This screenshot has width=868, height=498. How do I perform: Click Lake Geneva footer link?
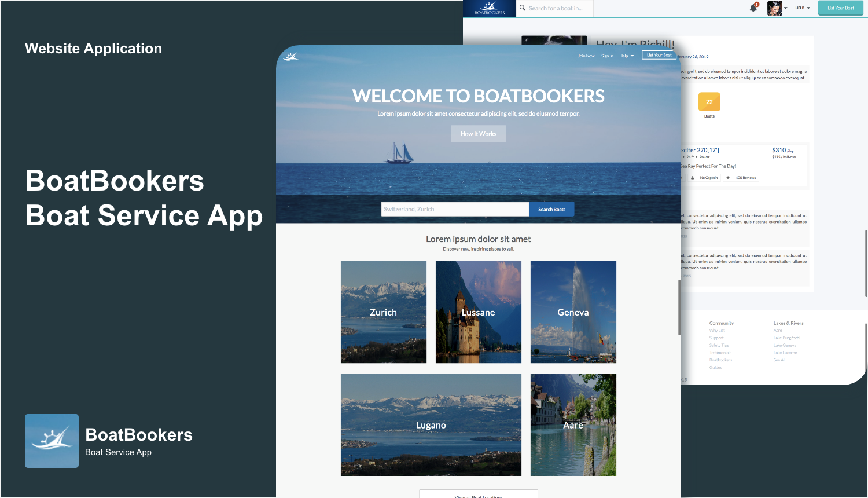(785, 345)
